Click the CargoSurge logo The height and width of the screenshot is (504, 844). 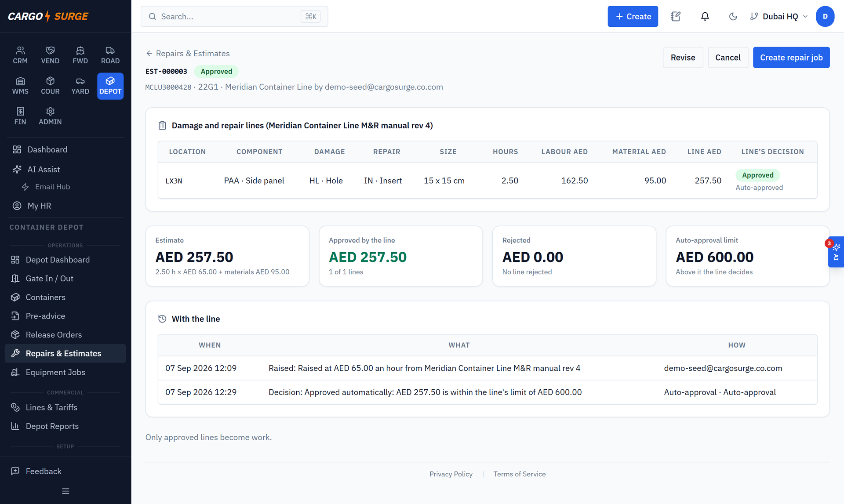point(48,16)
